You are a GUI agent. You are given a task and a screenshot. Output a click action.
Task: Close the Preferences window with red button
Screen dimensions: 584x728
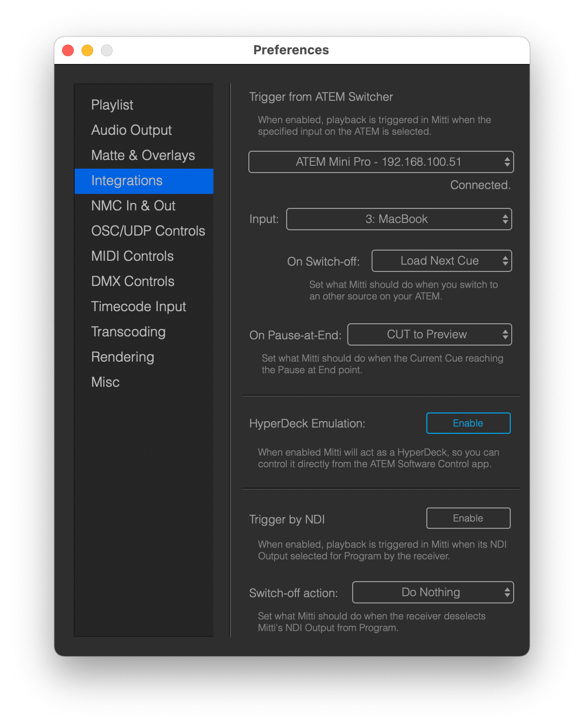pos(68,50)
